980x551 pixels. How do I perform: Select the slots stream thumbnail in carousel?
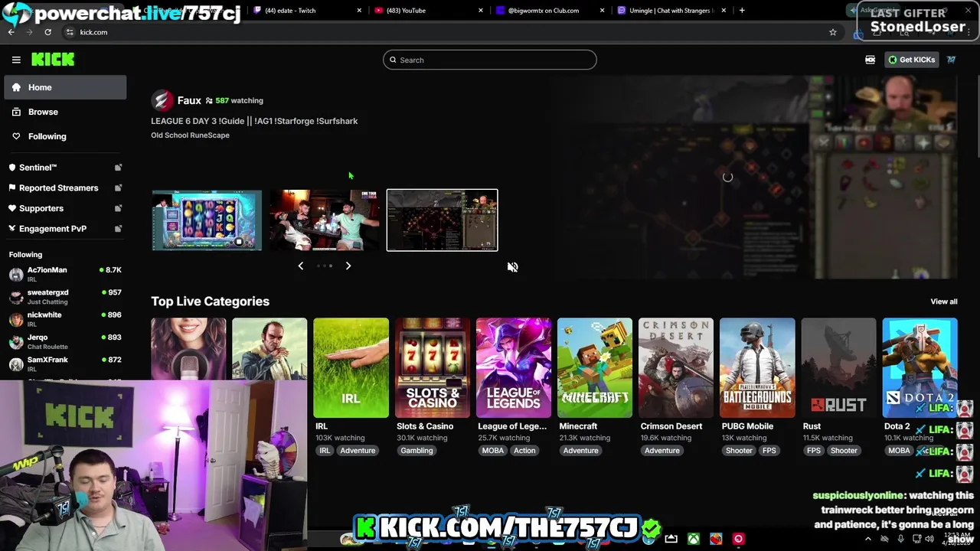click(x=207, y=220)
